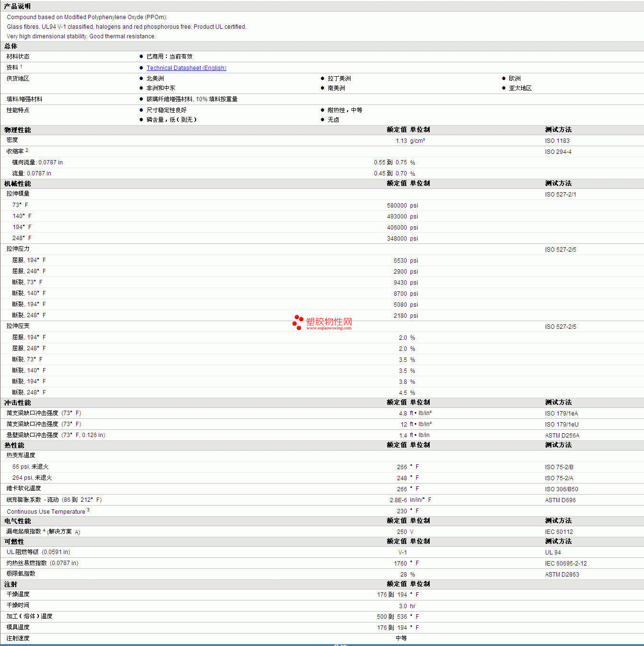This screenshot has height=646, width=644.
Task: Click the density value 1.13
Action: pos(401,141)
